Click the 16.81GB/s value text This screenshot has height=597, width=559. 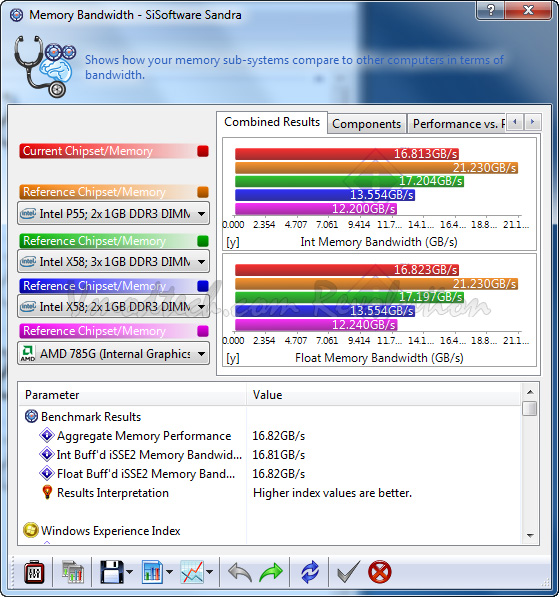[x=279, y=455]
